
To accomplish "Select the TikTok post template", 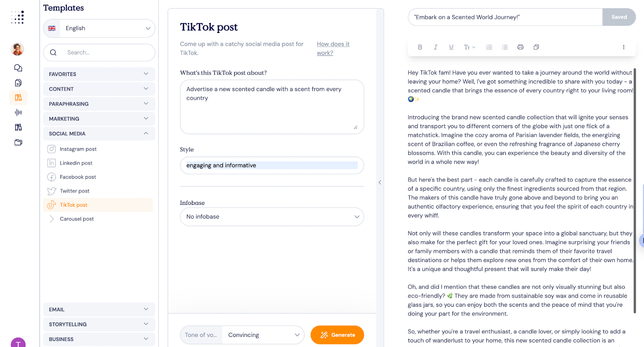I will (x=74, y=204).
